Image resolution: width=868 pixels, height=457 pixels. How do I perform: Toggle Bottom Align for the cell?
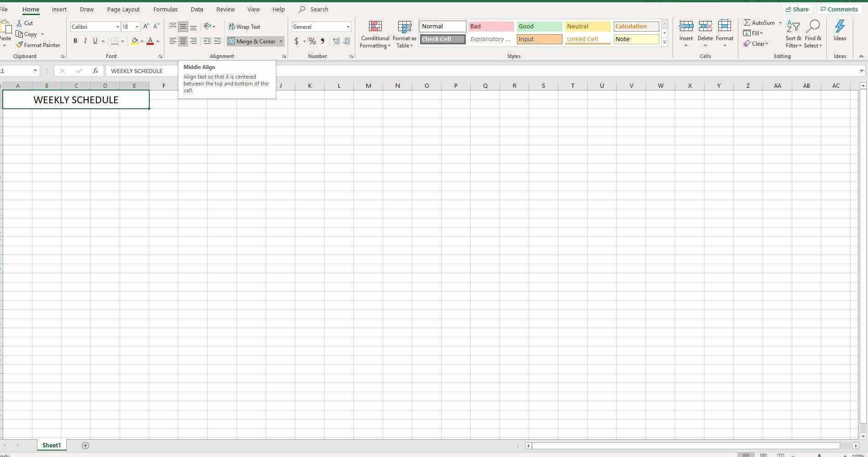pyautogui.click(x=193, y=27)
